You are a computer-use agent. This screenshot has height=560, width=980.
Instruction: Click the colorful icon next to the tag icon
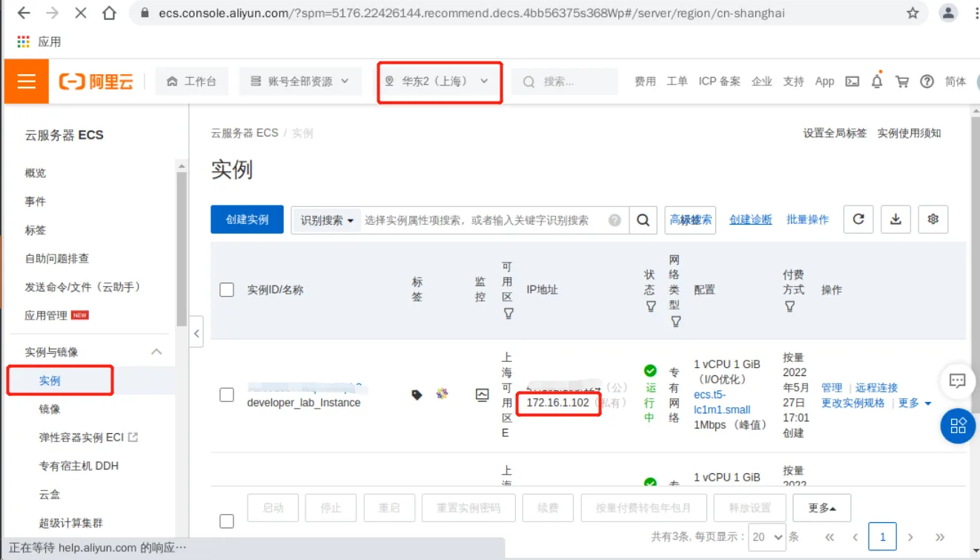[x=443, y=394]
